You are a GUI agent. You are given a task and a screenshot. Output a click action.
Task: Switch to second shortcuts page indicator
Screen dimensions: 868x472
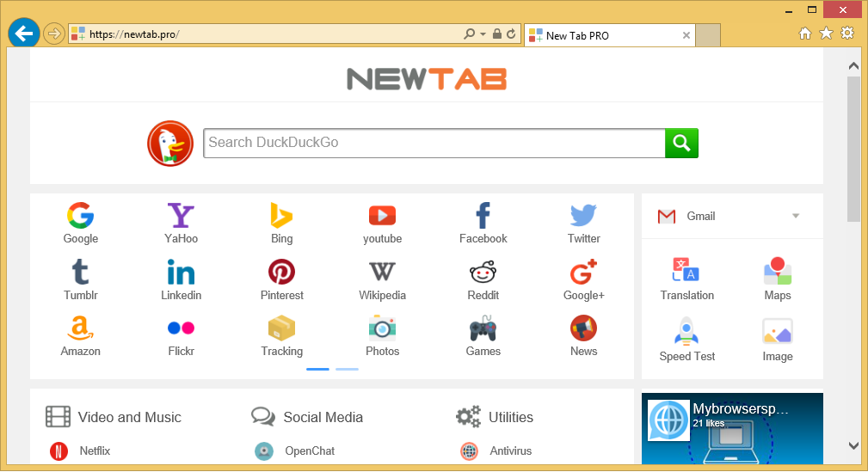pos(347,369)
